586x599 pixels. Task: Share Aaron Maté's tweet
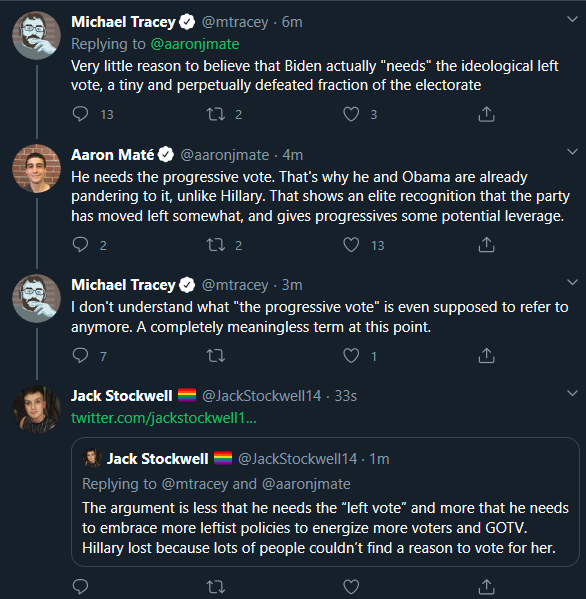click(486, 244)
